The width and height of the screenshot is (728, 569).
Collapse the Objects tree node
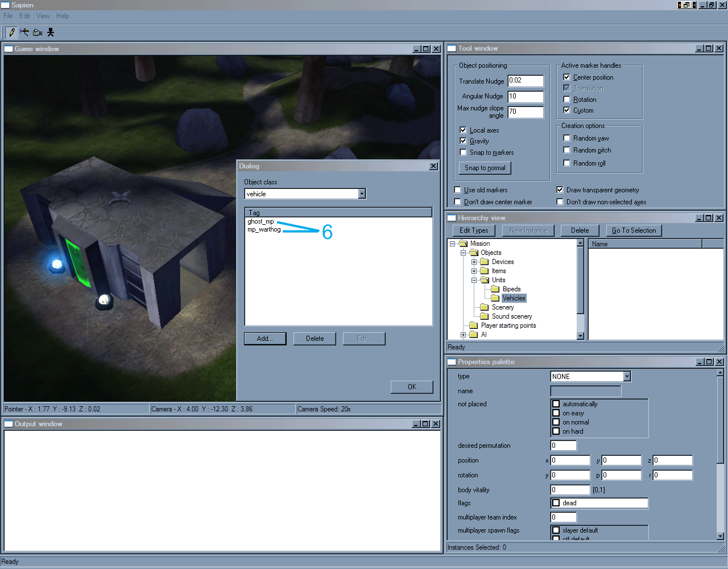tap(464, 253)
